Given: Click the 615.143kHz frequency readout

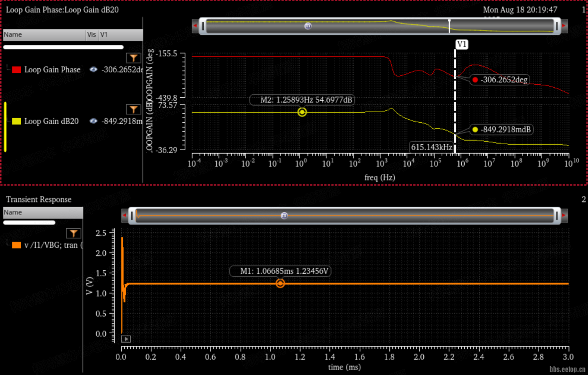Looking at the screenshot, I should coord(432,147).
